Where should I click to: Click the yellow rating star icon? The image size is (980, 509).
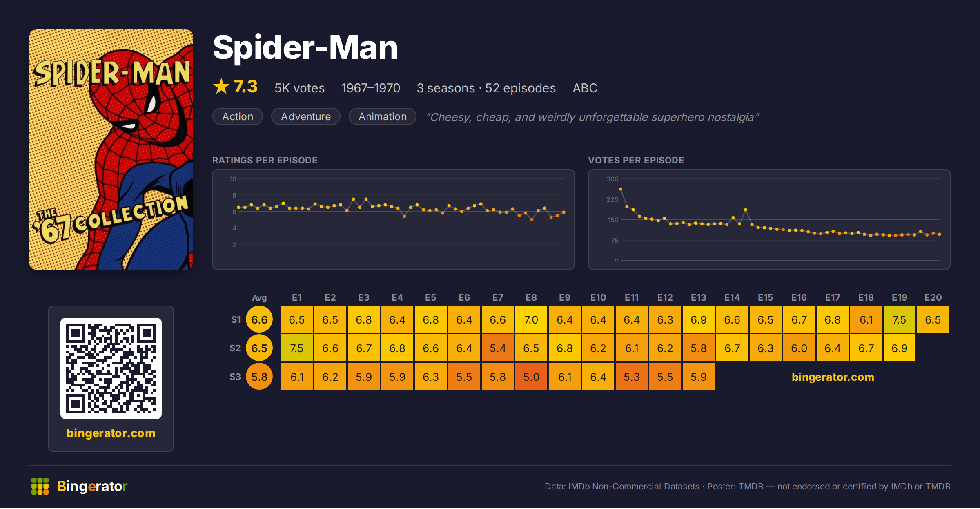coord(221,87)
